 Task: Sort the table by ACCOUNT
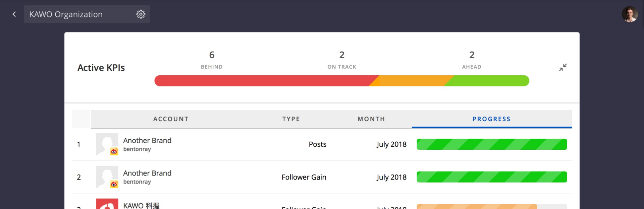171,119
